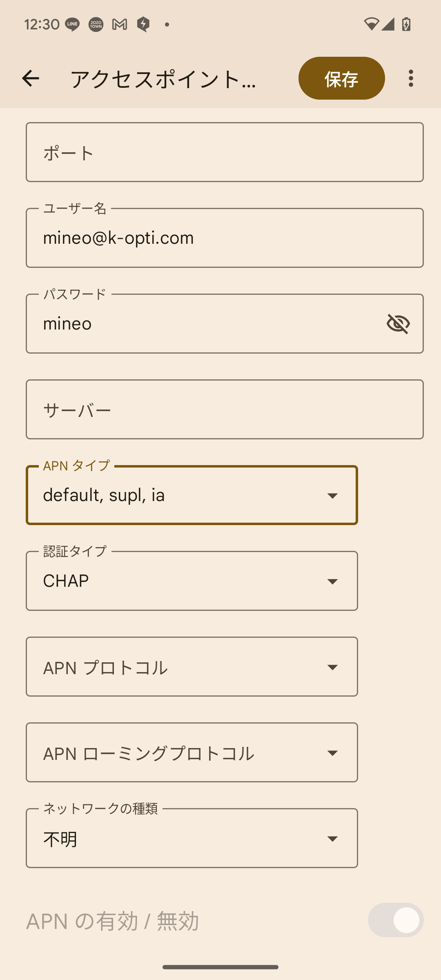Viewport: 441px width, 980px height.
Task: Tap the mobile signal strength icon
Action: click(x=388, y=24)
